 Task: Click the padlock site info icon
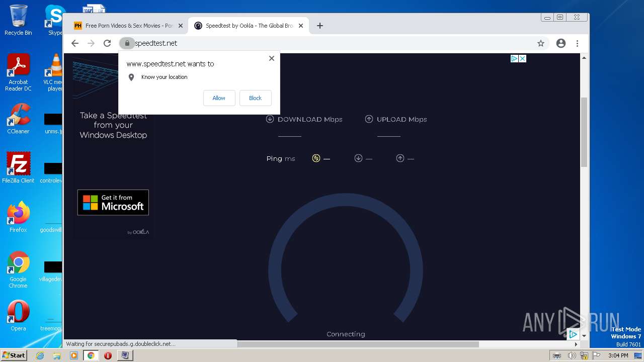(x=127, y=43)
